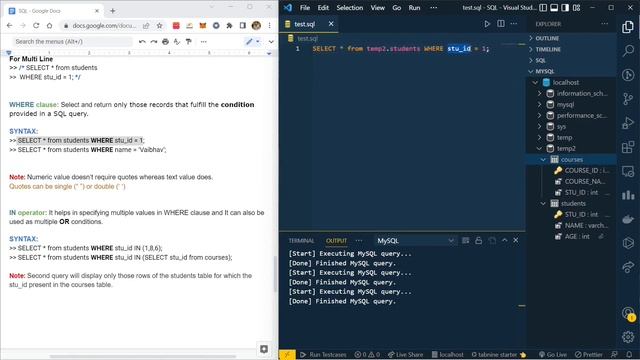Open the Chrome extensions puzzle icon

(229, 25)
